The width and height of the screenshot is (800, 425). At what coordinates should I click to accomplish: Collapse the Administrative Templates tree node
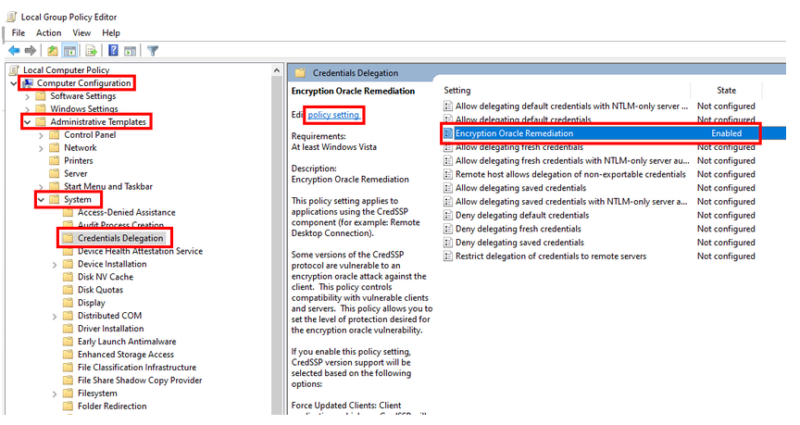pos(26,122)
